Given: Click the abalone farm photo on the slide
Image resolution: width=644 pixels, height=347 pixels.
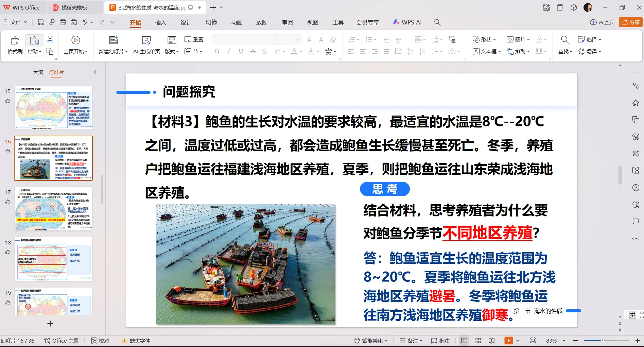Looking at the screenshot, I should (245, 264).
